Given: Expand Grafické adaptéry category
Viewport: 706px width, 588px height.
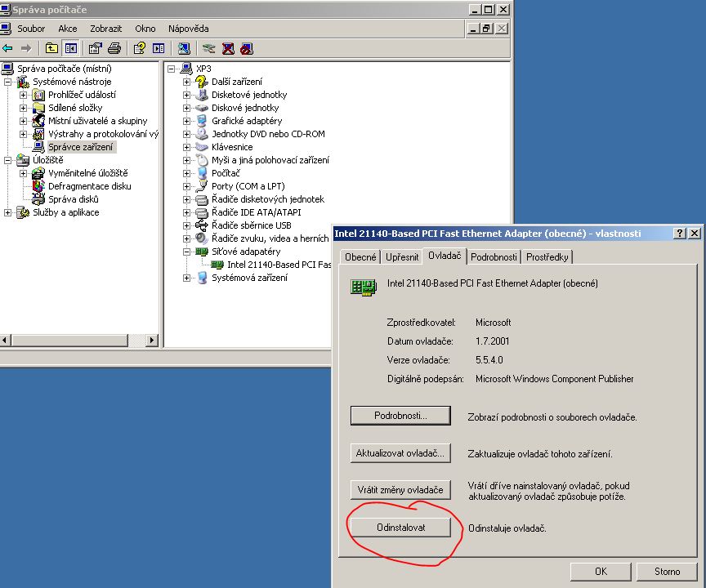Looking at the screenshot, I should tap(186, 121).
